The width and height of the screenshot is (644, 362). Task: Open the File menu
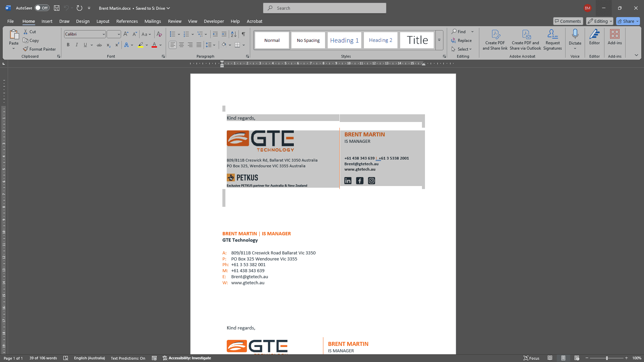[x=10, y=21]
